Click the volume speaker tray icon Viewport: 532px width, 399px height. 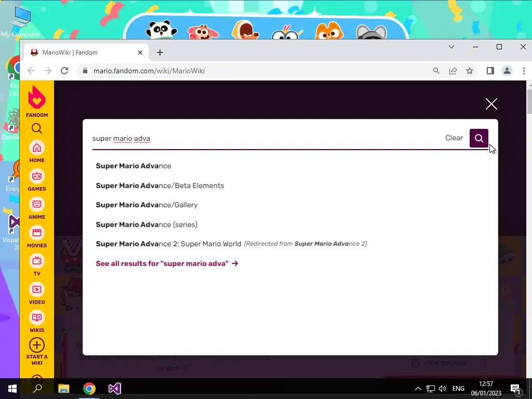(x=443, y=389)
